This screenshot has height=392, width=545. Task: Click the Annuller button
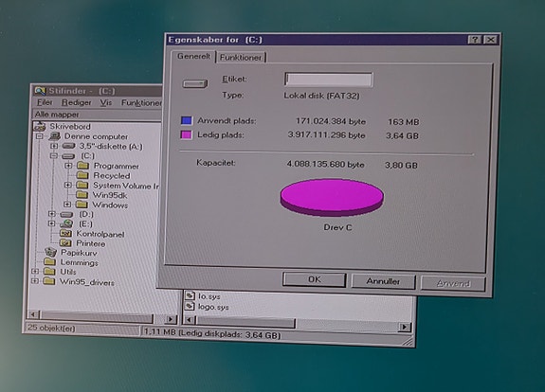tap(383, 281)
